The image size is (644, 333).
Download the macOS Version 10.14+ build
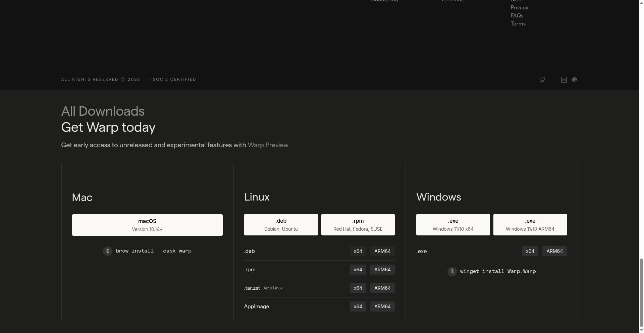tap(147, 225)
